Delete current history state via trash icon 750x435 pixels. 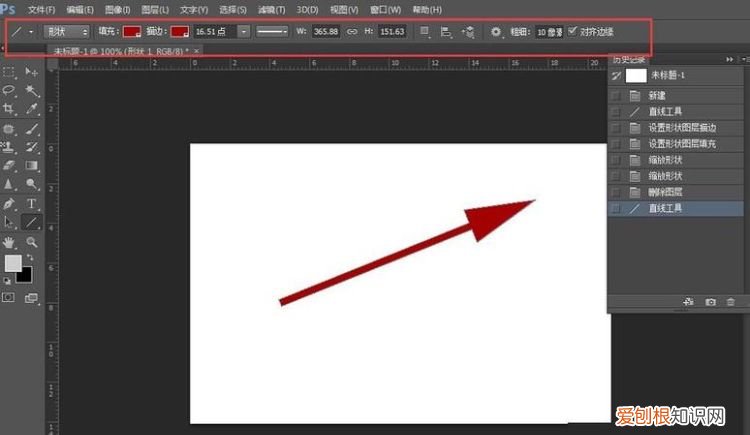pos(730,301)
